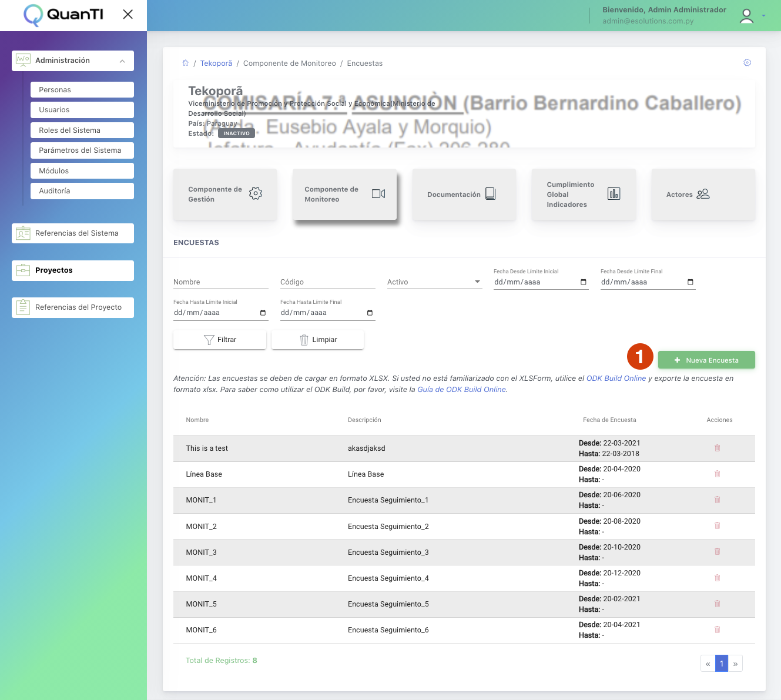Open the ODK Build Online link
This screenshot has width=781, height=700.
[x=616, y=379]
